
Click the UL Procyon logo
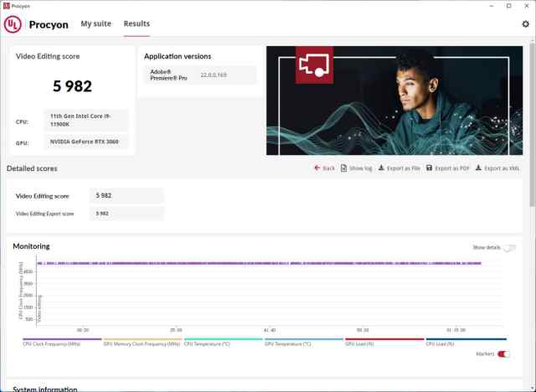point(13,24)
